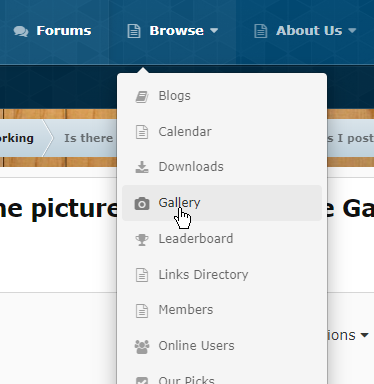Open the Forums navigation tab
374x384 pixels.
52,31
